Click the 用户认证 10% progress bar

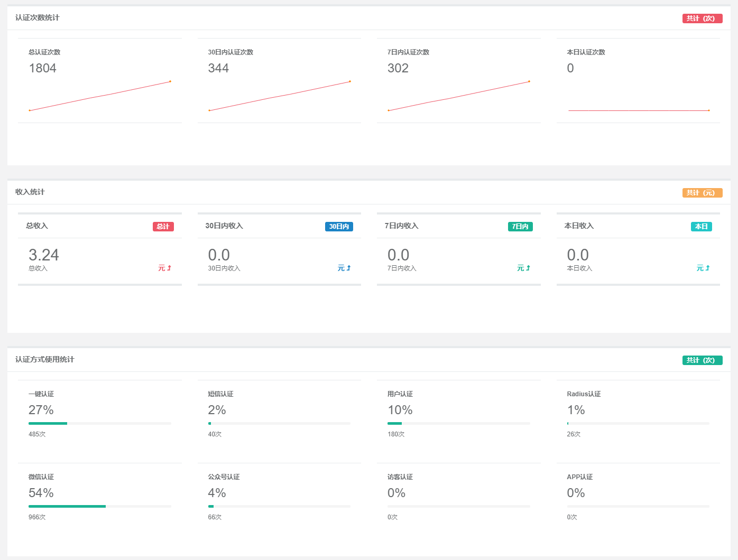pos(459,423)
